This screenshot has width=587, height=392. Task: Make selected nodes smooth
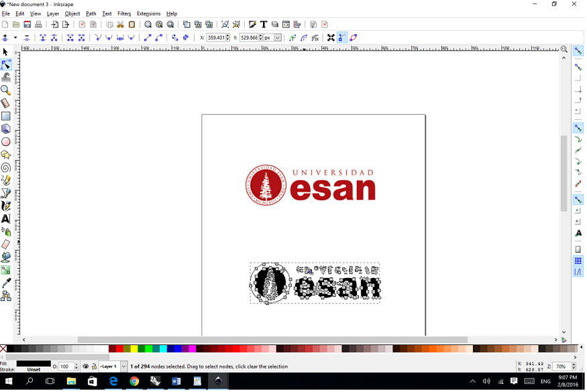click(x=109, y=38)
